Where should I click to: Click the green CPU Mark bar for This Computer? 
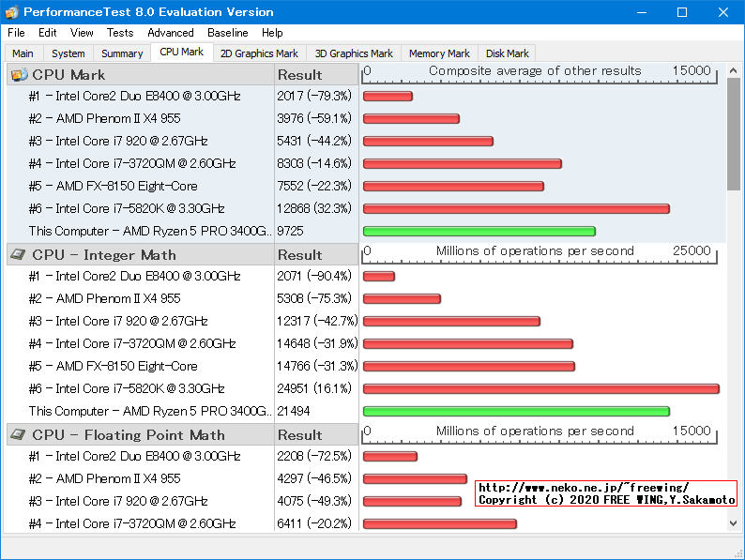pyautogui.click(x=479, y=232)
